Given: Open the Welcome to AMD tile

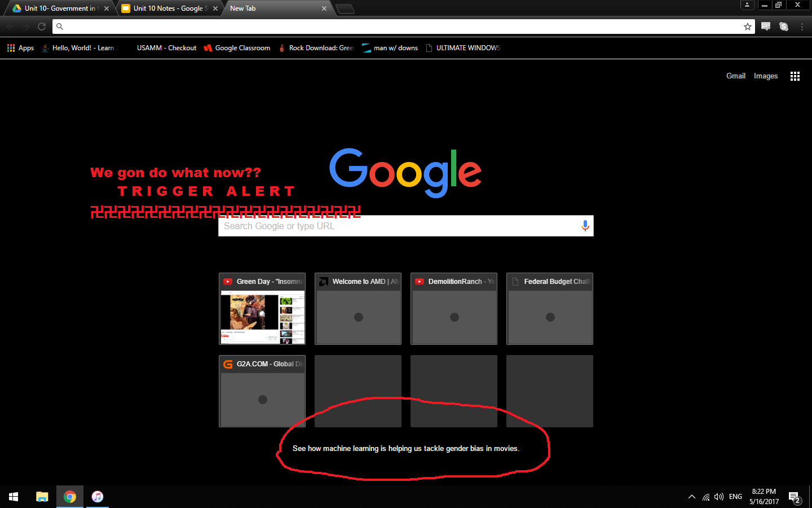Looking at the screenshot, I should click(x=358, y=309).
